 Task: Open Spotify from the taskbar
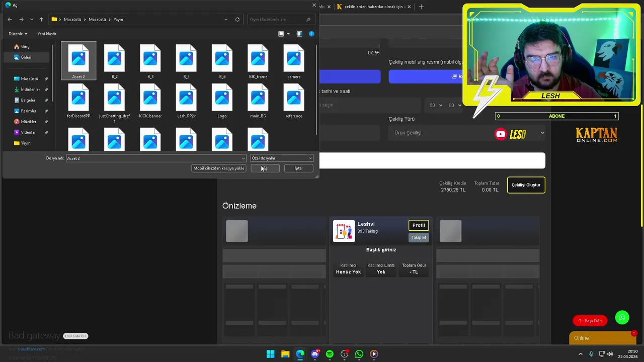click(330, 354)
